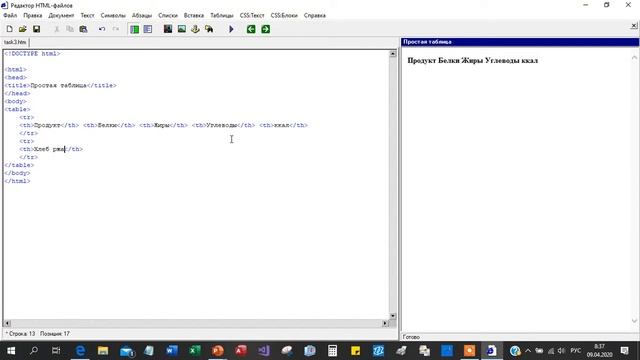This screenshot has height=360, width=640.
Task: Click the preview pane's scroll up arrow
Action: 634,58
